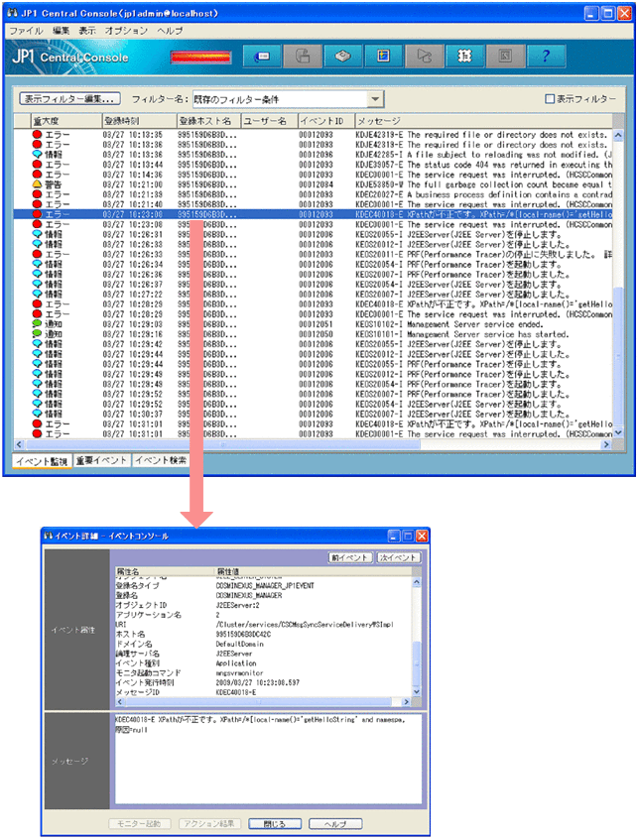Click error icon of 10:26:33 KEOS20011-E row
Viewport: 639px width, 840px height.
(x=37, y=254)
